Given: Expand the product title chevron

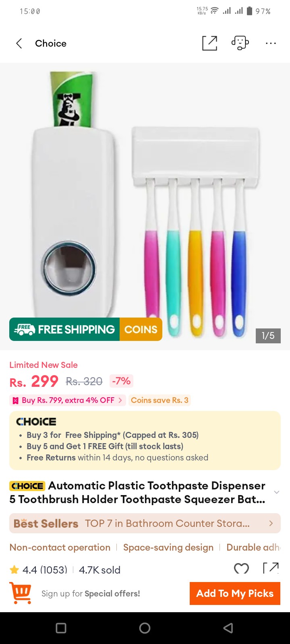Looking at the screenshot, I should (276, 492).
